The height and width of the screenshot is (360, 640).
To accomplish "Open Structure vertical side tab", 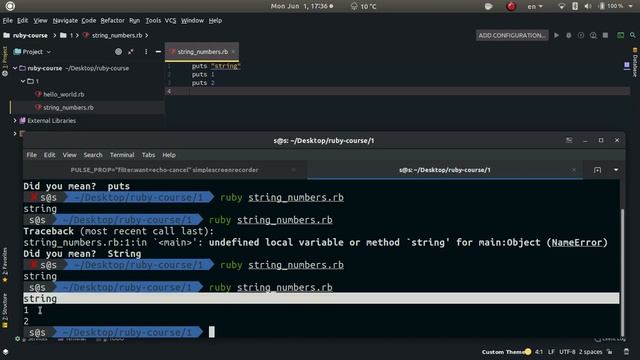I will coord(5,310).
